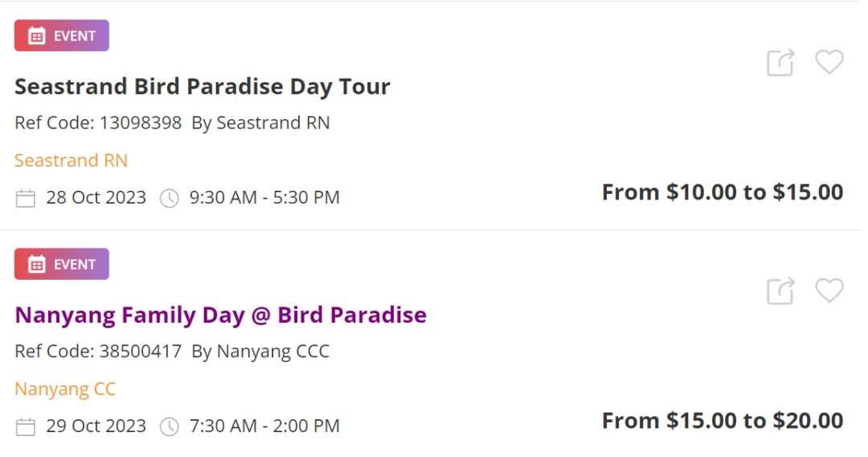Click clock icon beside 7:30 AM
The height and width of the screenshot is (457, 868).
click(170, 426)
